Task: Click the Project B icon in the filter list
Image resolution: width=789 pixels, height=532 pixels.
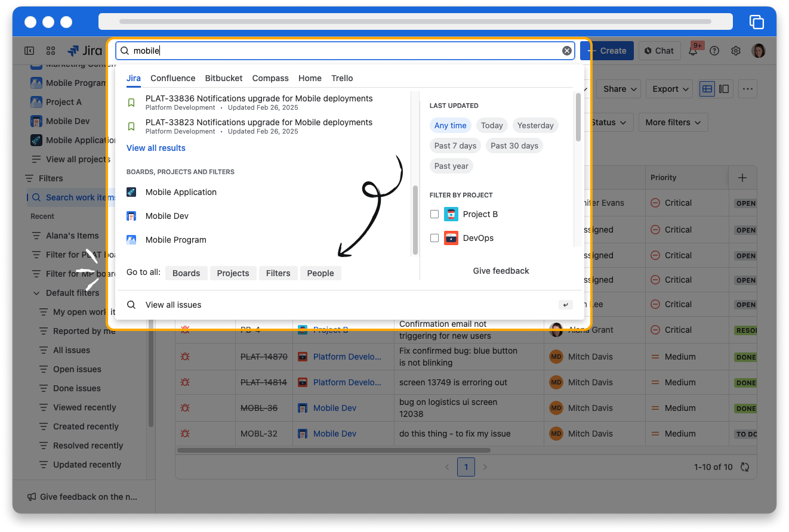Action: click(x=451, y=214)
